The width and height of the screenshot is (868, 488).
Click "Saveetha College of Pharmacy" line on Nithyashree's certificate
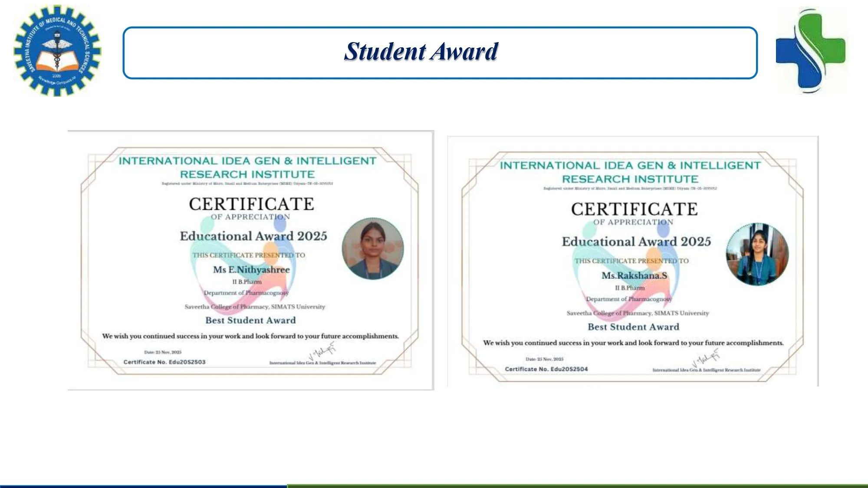[255, 307]
